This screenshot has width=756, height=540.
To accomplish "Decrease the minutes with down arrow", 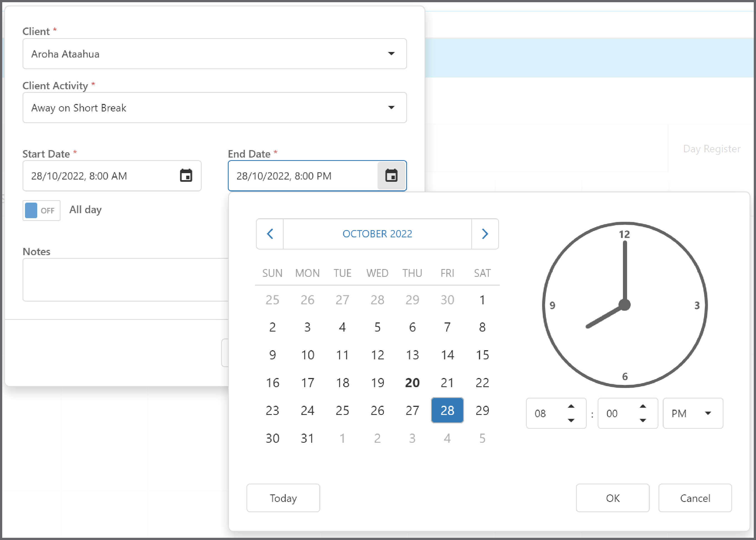I will [643, 420].
